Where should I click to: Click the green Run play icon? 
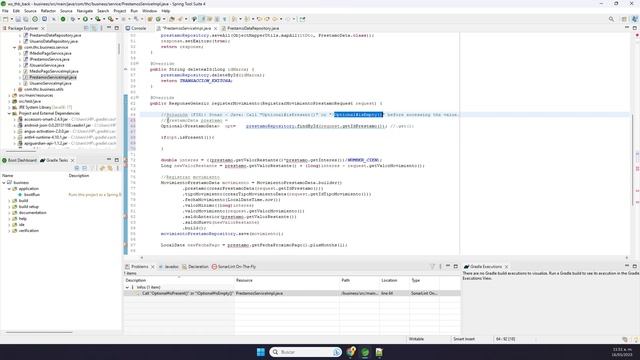(85, 19)
